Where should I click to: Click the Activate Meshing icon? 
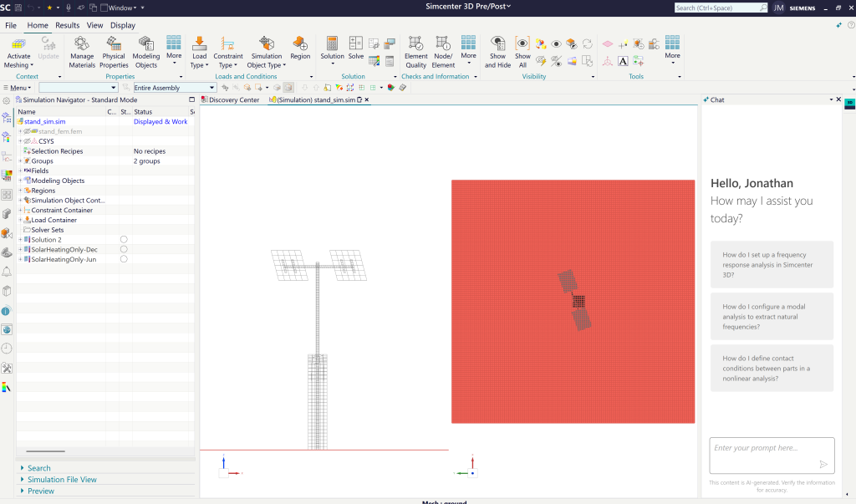tap(18, 45)
